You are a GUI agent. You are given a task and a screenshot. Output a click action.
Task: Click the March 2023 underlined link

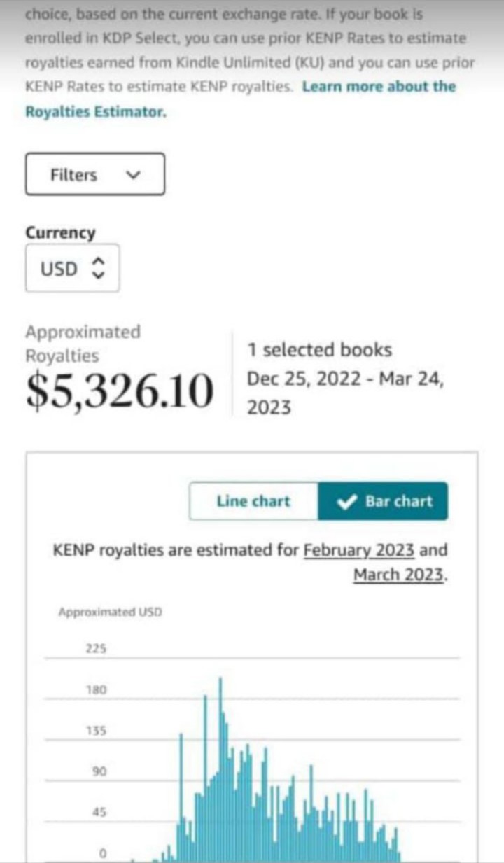397,575
